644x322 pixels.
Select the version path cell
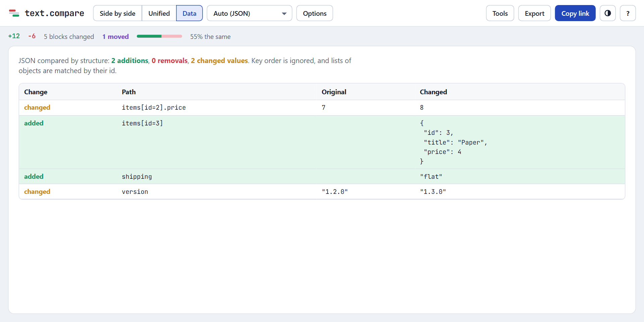point(135,192)
